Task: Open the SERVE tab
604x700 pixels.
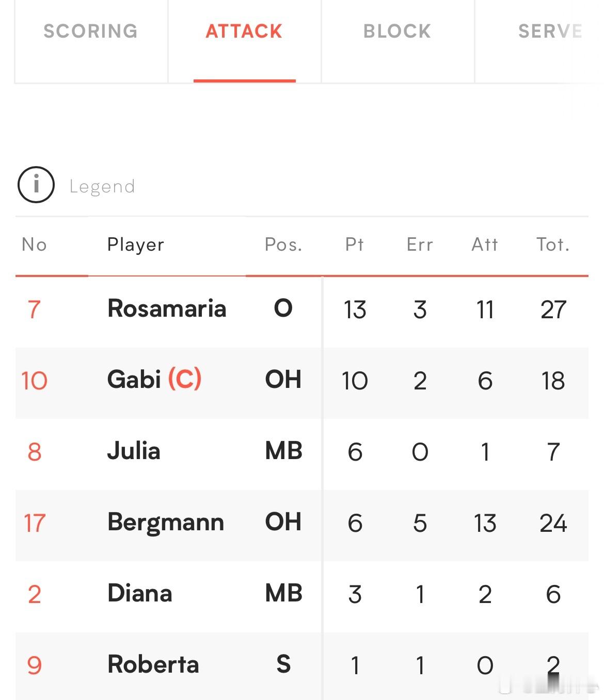Action: click(x=550, y=31)
